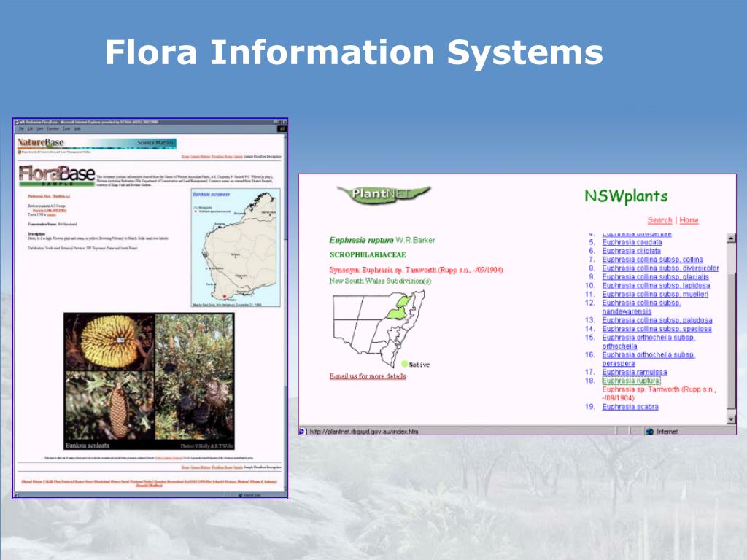Click the red Synonym Euphrasia sp. Tamworth line

click(416, 270)
